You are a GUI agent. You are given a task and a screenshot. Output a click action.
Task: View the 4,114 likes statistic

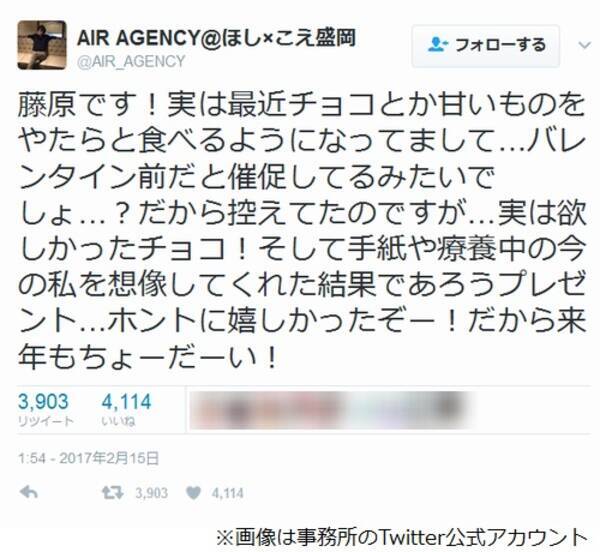tap(127, 410)
